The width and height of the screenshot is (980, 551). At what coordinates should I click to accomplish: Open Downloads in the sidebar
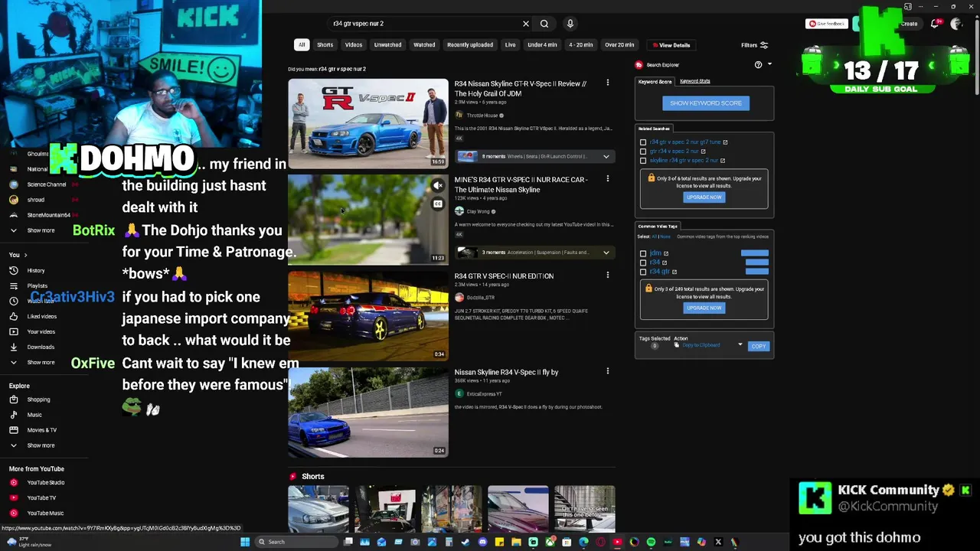pyautogui.click(x=41, y=347)
